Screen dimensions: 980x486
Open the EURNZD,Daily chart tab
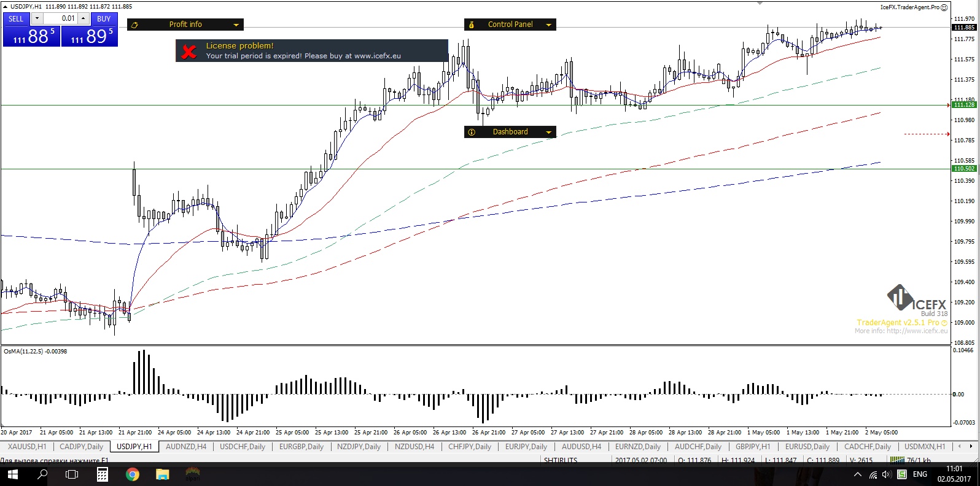point(638,447)
